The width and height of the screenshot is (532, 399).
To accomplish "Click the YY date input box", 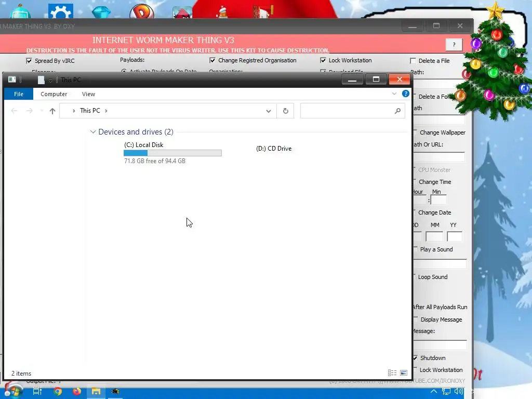I will (x=455, y=236).
